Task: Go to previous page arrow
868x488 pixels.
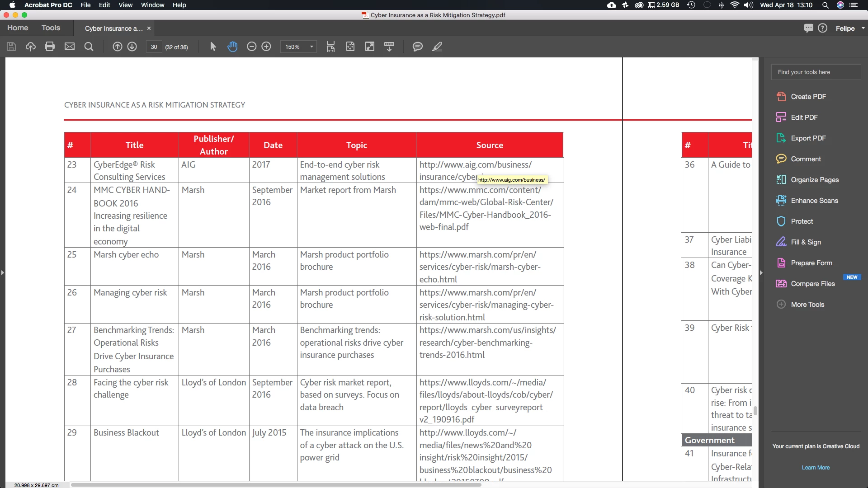Action: (x=117, y=47)
